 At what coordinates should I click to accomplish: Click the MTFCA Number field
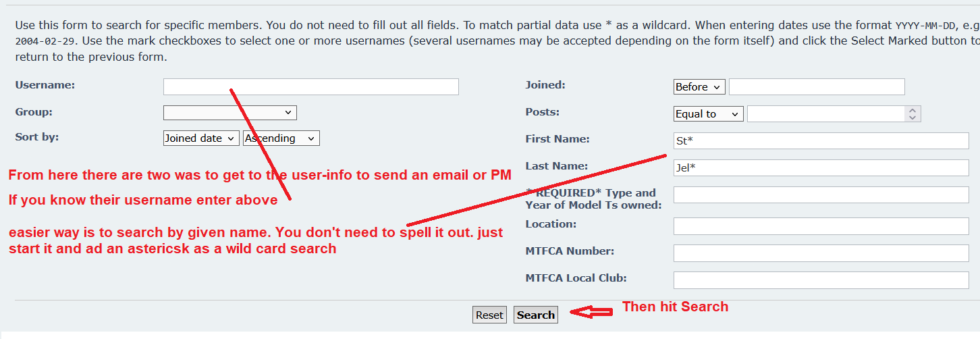tap(821, 253)
